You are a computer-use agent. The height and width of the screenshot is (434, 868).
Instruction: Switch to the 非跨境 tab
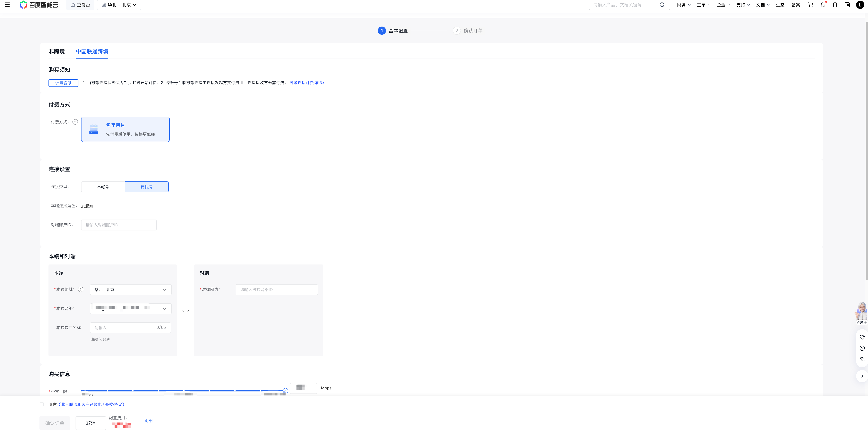tap(57, 51)
